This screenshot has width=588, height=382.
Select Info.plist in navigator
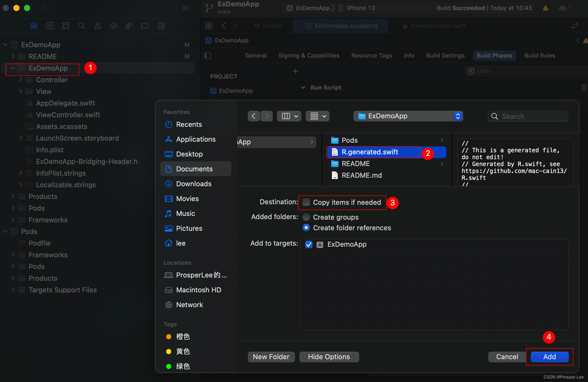point(50,150)
